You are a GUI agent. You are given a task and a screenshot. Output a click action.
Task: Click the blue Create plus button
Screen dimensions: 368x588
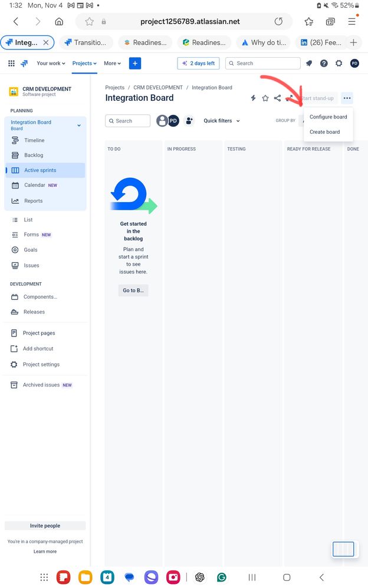coord(135,64)
